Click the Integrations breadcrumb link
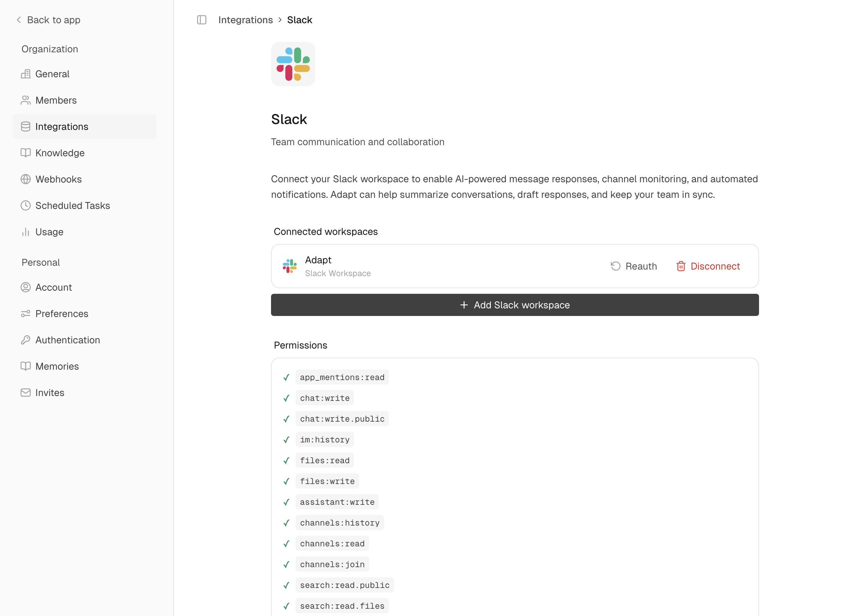The height and width of the screenshot is (616, 854). pos(245,19)
